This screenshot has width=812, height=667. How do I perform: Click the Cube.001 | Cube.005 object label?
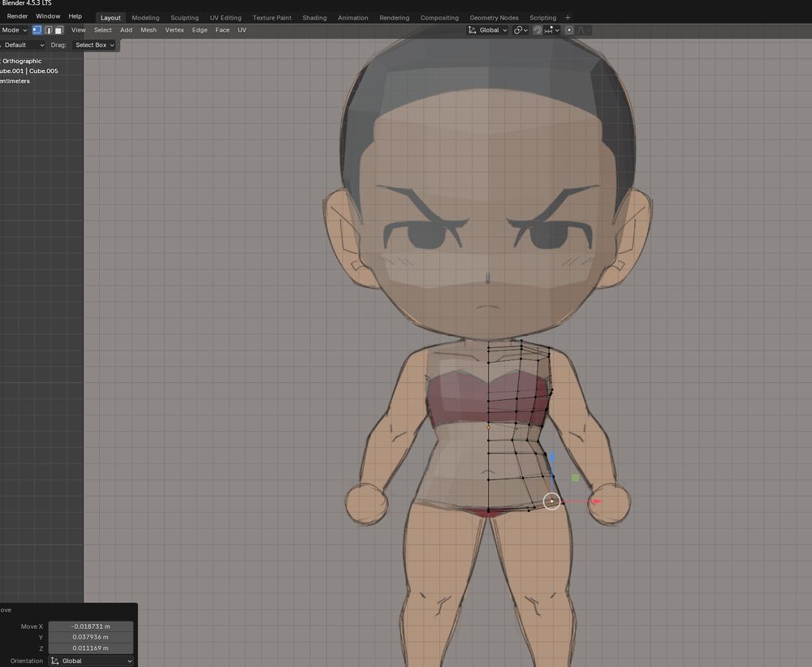pos(29,71)
